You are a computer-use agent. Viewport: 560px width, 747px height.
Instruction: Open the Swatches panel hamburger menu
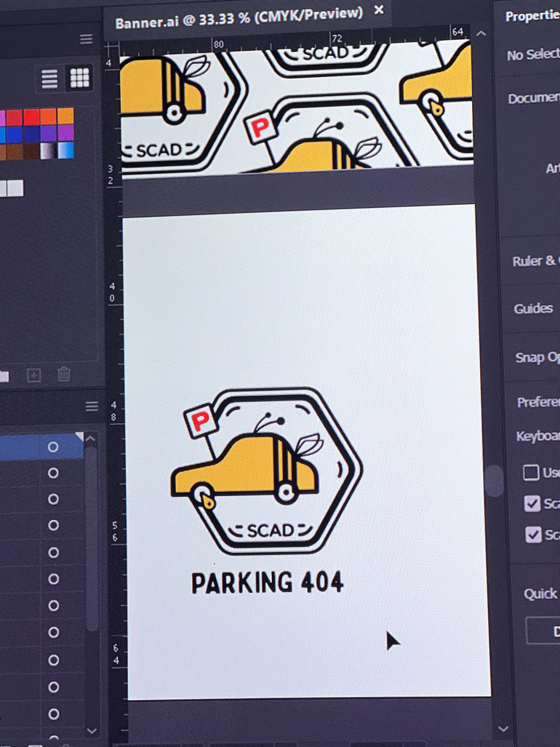(x=86, y=39)
